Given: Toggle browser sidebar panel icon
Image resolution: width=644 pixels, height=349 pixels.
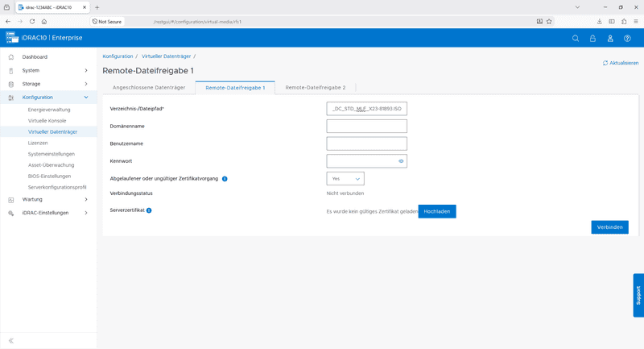Looking at the screenshot, I should [612, 22].
